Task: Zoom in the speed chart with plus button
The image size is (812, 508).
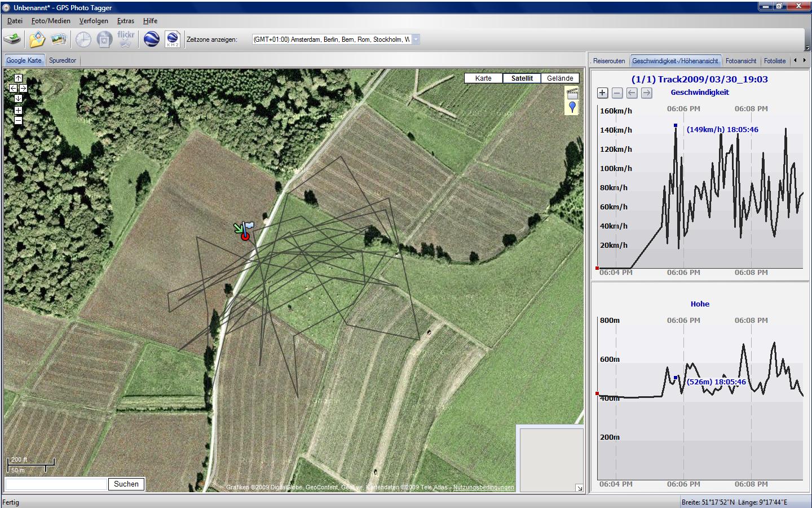Action: click(x=602, y=93)
